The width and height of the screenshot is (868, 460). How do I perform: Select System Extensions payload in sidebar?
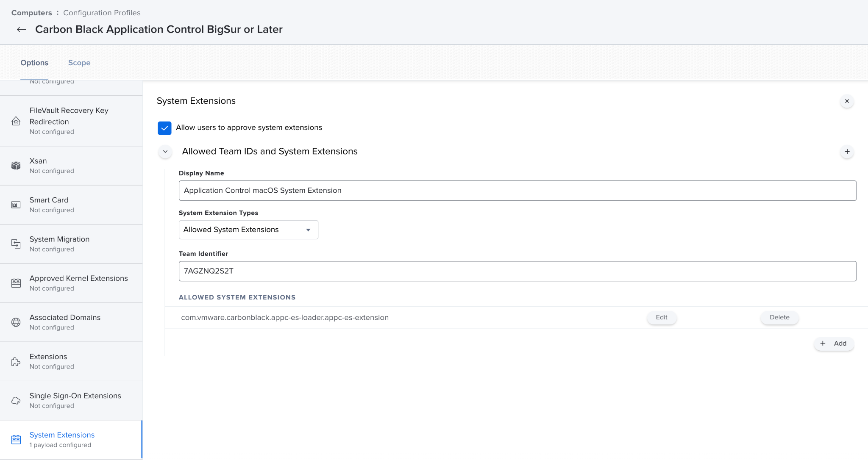[71, 440]
